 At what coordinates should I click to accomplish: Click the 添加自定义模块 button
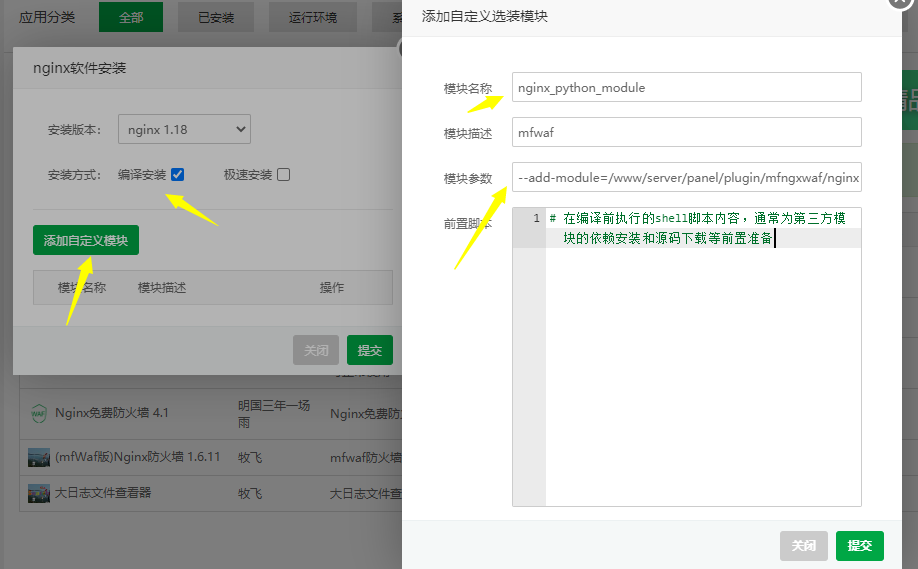tap(86, 241)
